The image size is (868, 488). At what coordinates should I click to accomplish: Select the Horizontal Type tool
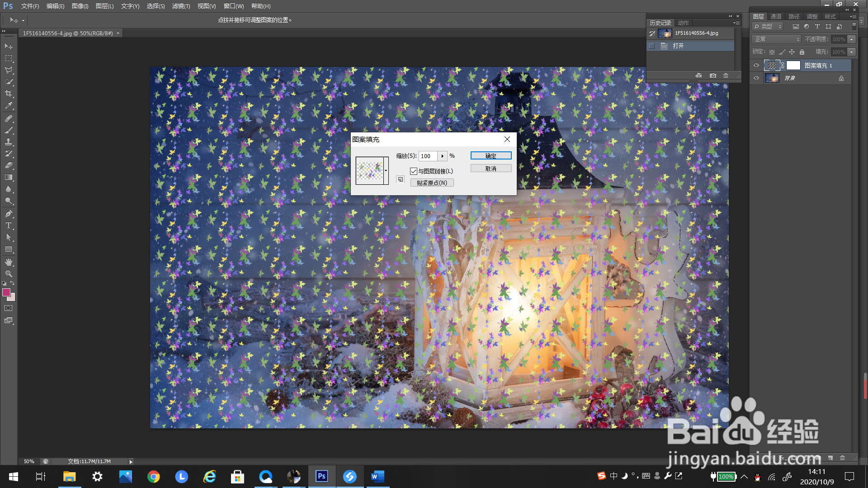(9, 225)
